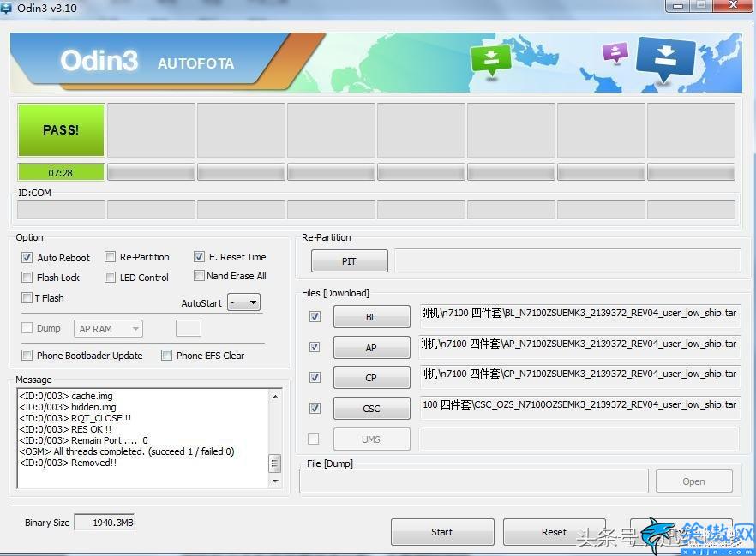Image resolution: width=756 pixels, height=556 pixels.
Task: Click the Odin3 title bar app icon
Action: click(5, 9)
